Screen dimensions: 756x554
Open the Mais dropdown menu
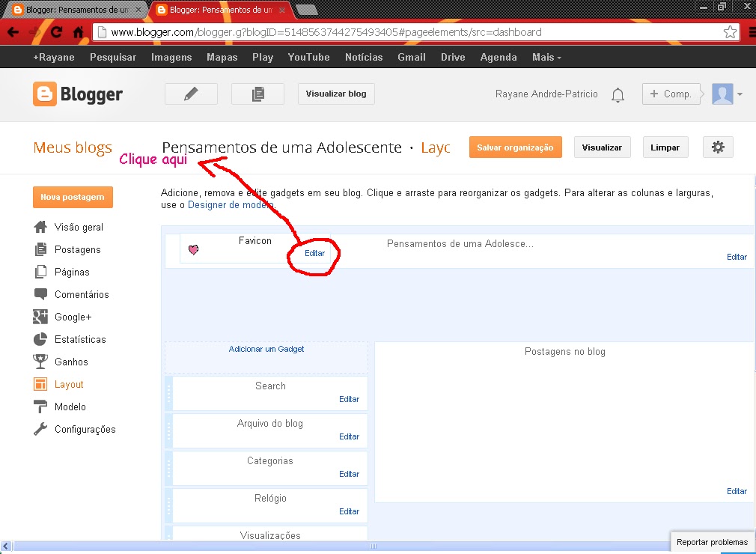pyautogui.click(x=546, y=58)
